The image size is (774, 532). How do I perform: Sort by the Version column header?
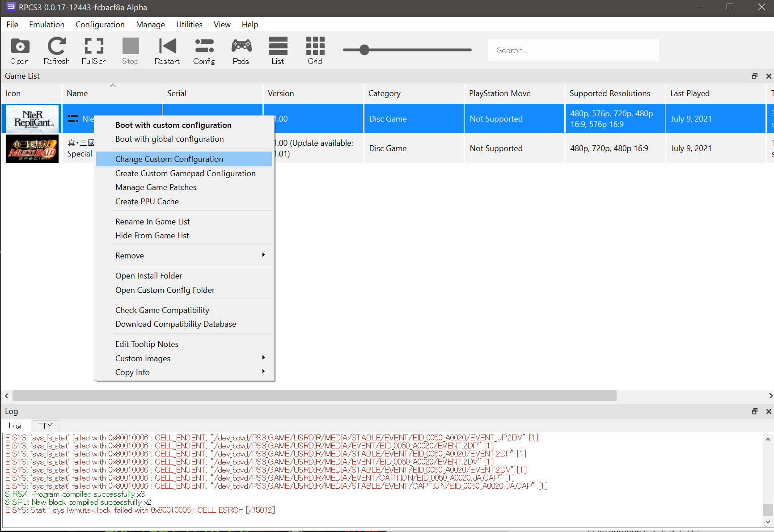[x=313, y=93]
